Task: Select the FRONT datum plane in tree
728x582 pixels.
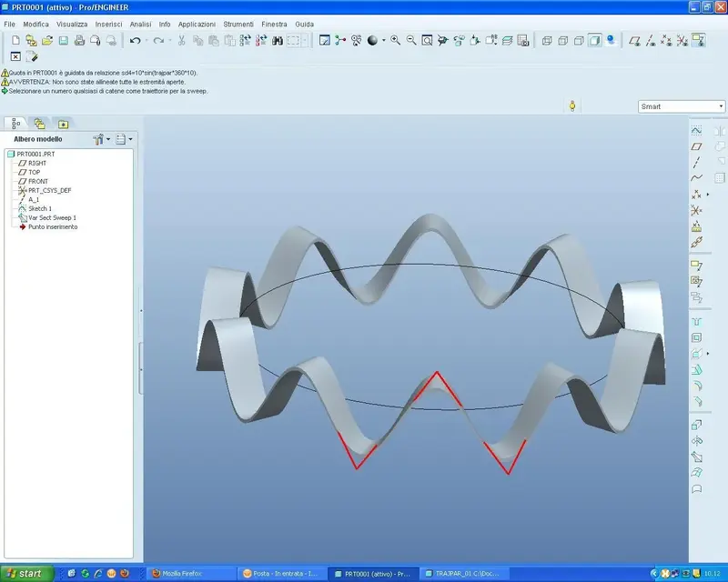Action: pos(38,182)
